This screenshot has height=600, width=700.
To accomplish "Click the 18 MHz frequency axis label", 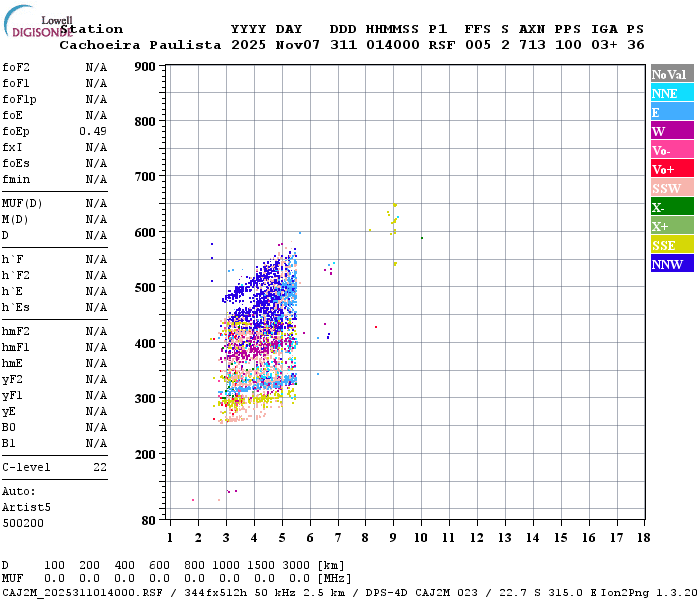I will coord(643,538).
